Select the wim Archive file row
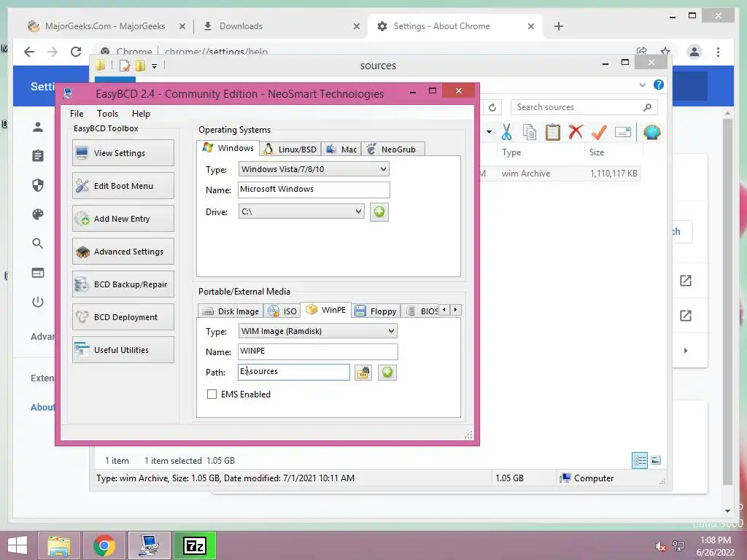The height and width of the screenshot is (560, 747). pyautogui.click(x=558, y=174)
